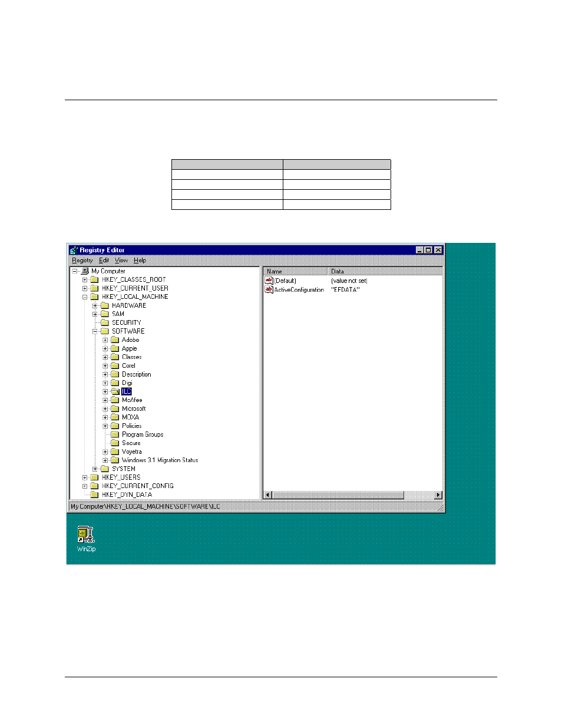Click the Corel folder icon
This screenshot has width=562, height=728.
point(115,365)
